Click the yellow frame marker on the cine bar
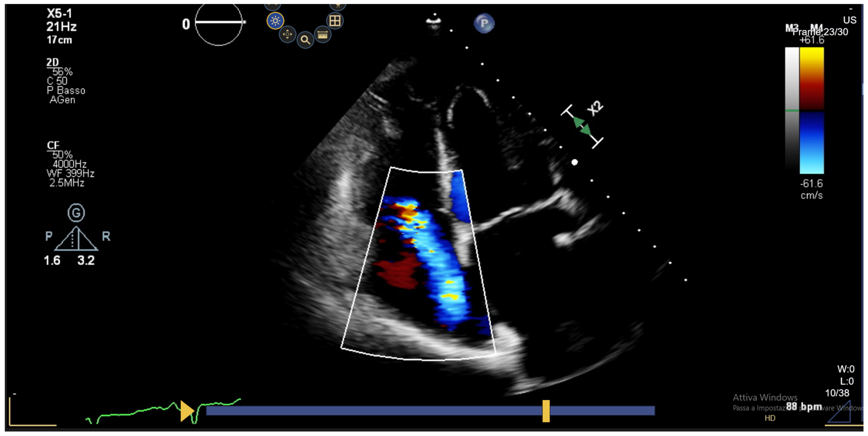This screenshot has width=868, height=436. pyautogui.click(x=546, y=411)
